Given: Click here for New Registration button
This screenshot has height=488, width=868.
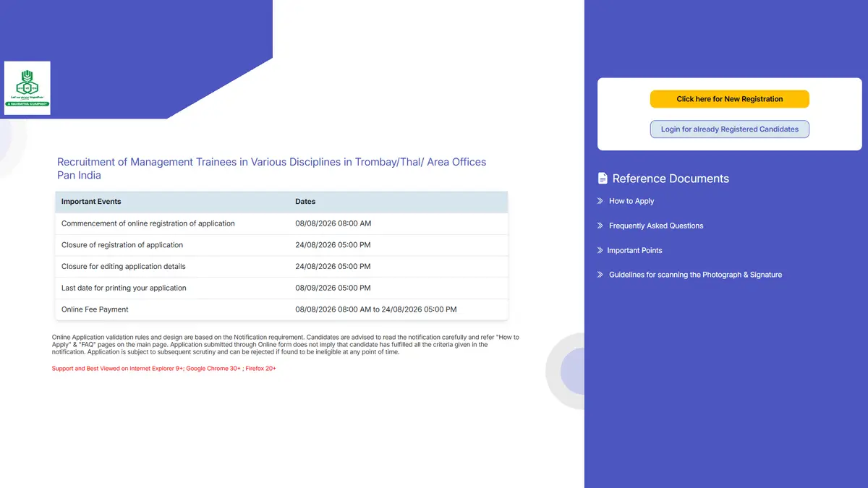Looking at the screenshot, I should coord(730,99).
